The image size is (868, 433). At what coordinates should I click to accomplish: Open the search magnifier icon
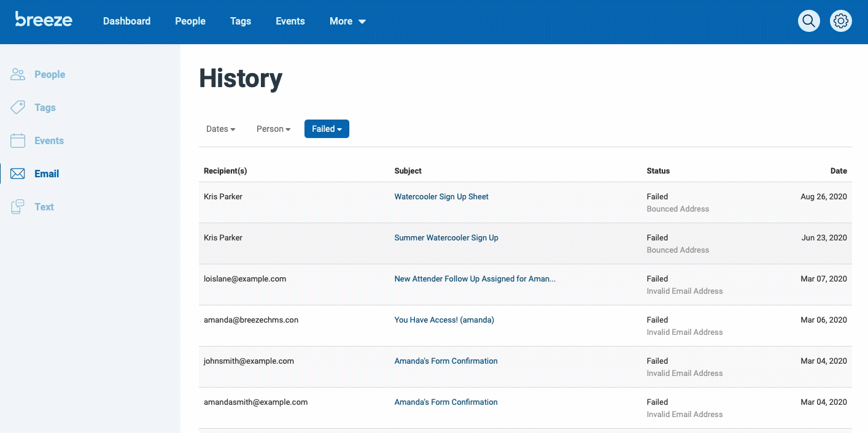[x=809, y=21]
